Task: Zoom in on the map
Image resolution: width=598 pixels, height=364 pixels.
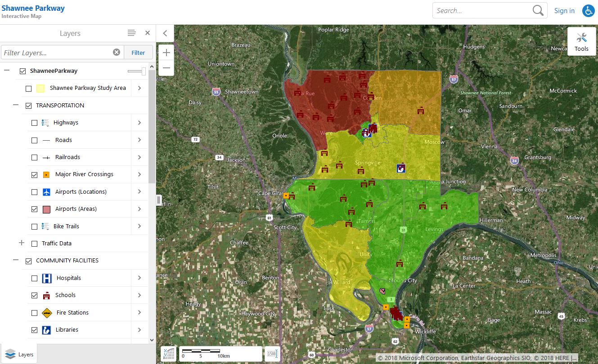Action: tap(166, 53)
